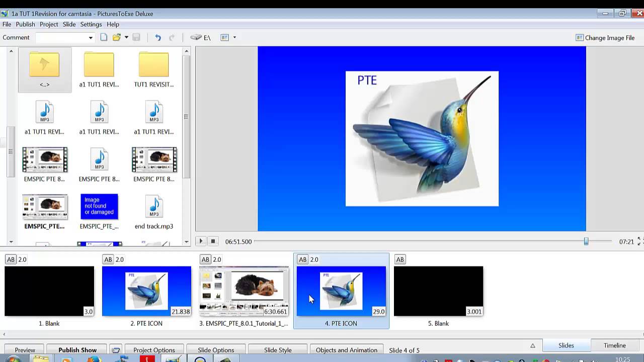The width and height of the screenshot is (644, 362).
Task: Click the file list view mode icon
Action: [x=225, y=37]
